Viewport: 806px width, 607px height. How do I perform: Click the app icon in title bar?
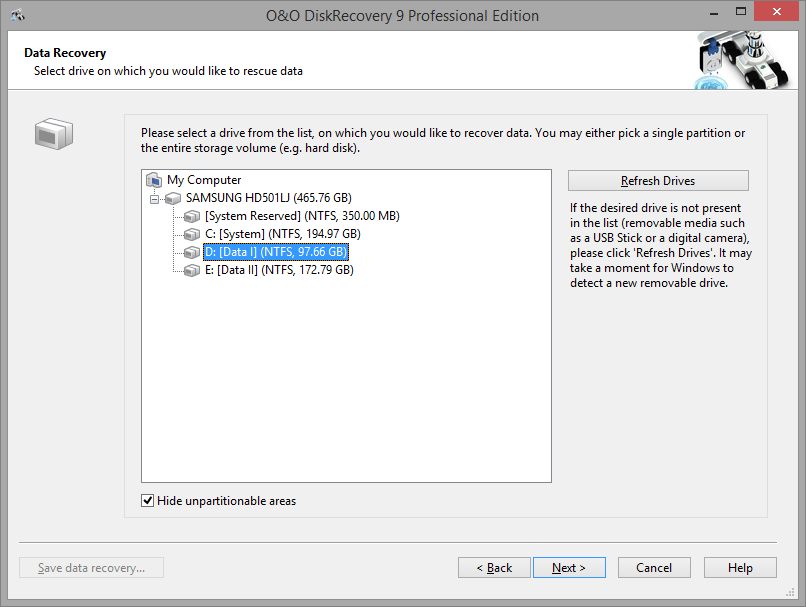[18, 16]
